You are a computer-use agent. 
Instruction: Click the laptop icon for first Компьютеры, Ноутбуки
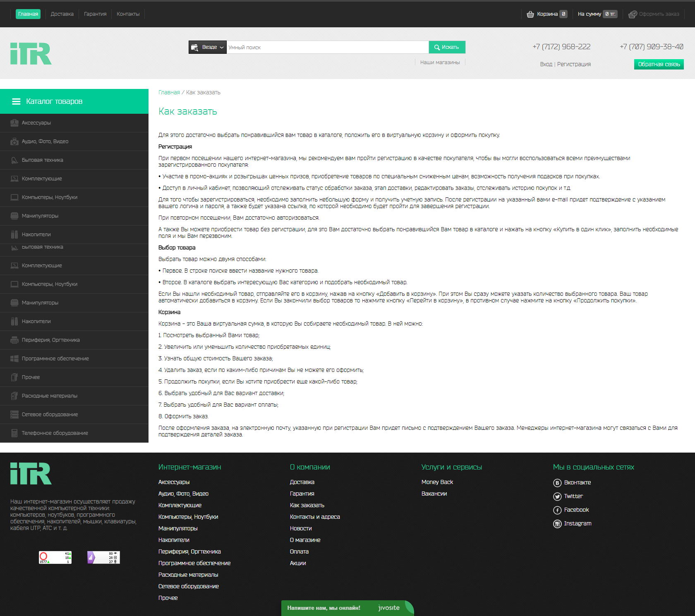[x=14, y=197]
